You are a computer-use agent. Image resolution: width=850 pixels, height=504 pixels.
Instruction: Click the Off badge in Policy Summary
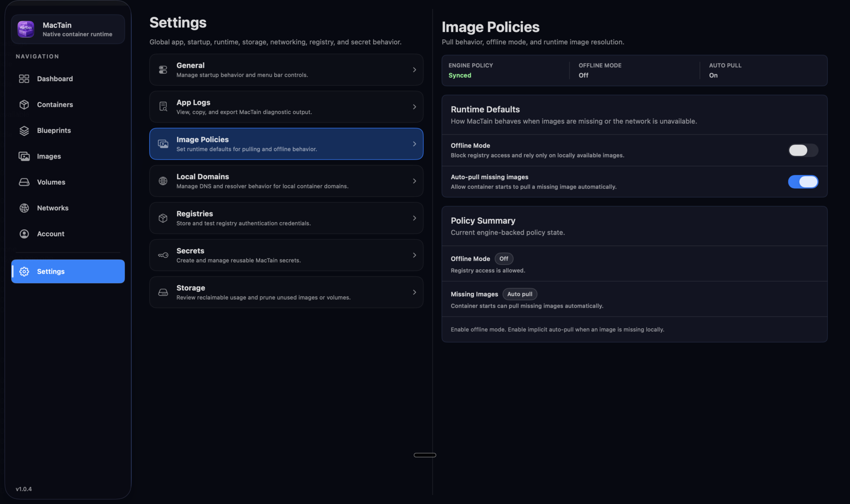tap(504, 259)
